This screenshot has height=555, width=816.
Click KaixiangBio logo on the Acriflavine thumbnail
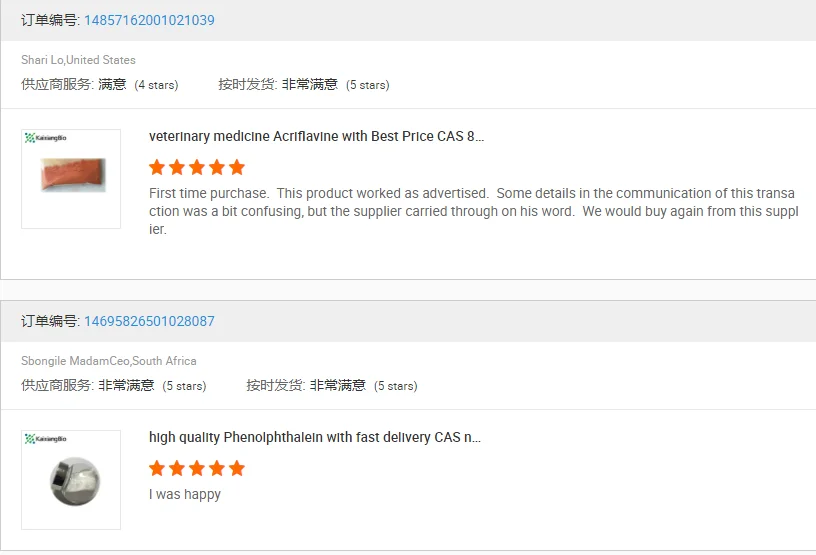(46, 137)
